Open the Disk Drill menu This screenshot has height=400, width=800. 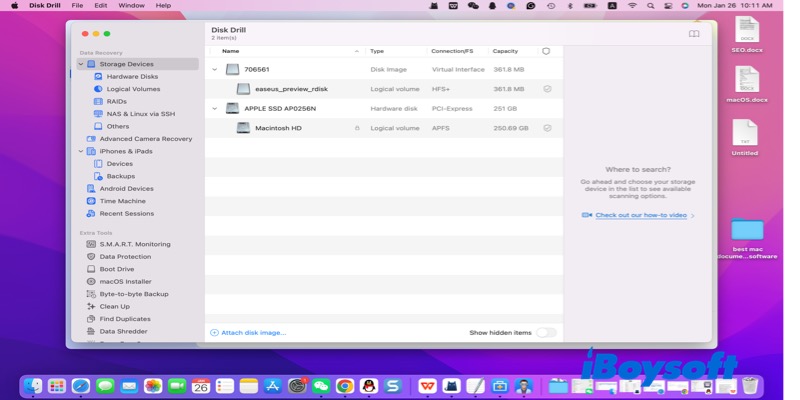point(44,5)
